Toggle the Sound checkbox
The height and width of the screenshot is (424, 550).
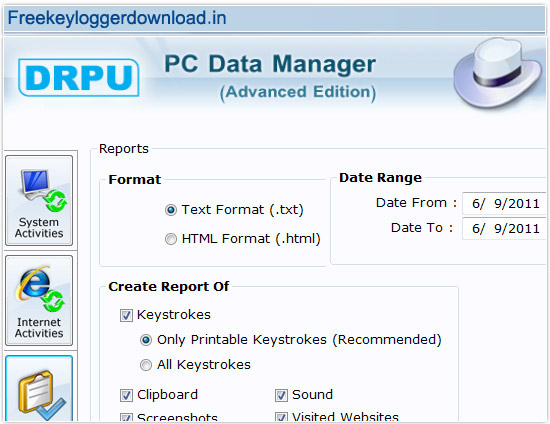[281, 395]
